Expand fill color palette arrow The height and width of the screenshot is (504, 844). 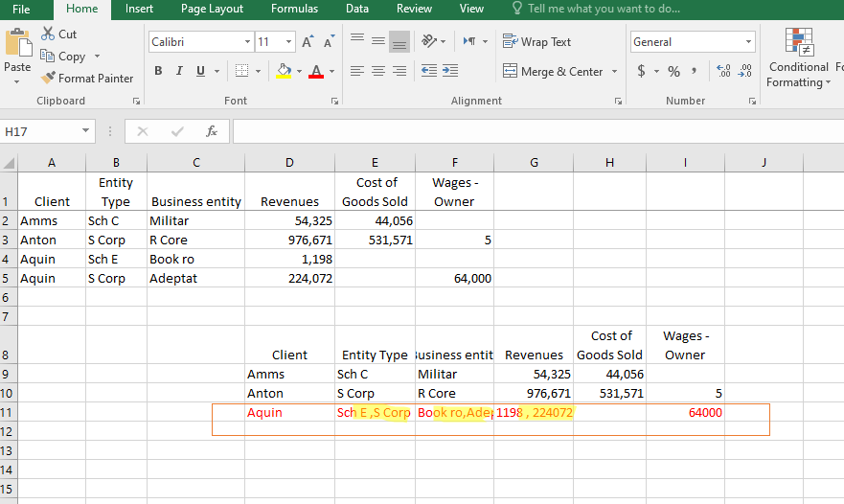[x=299, y=71]
